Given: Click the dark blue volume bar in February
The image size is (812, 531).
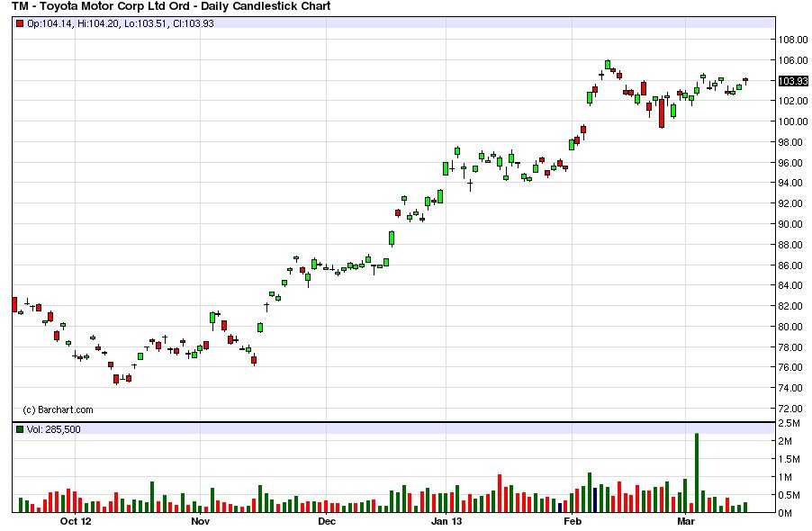Looking at the screenshot, I should (x=595, y=499).
